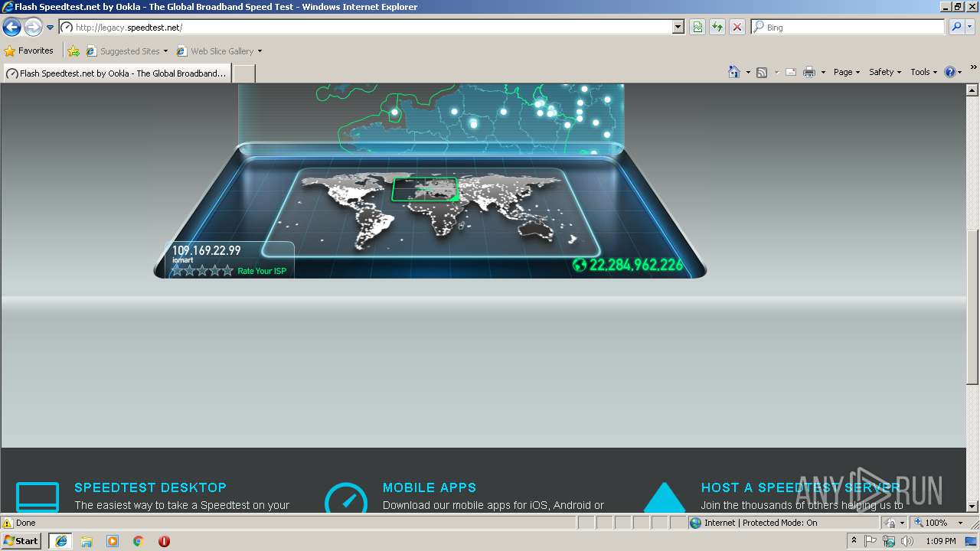The image size is (980, 551).
Task: Open recent pages dropdown next to Forward
Action: coord(51,28)
